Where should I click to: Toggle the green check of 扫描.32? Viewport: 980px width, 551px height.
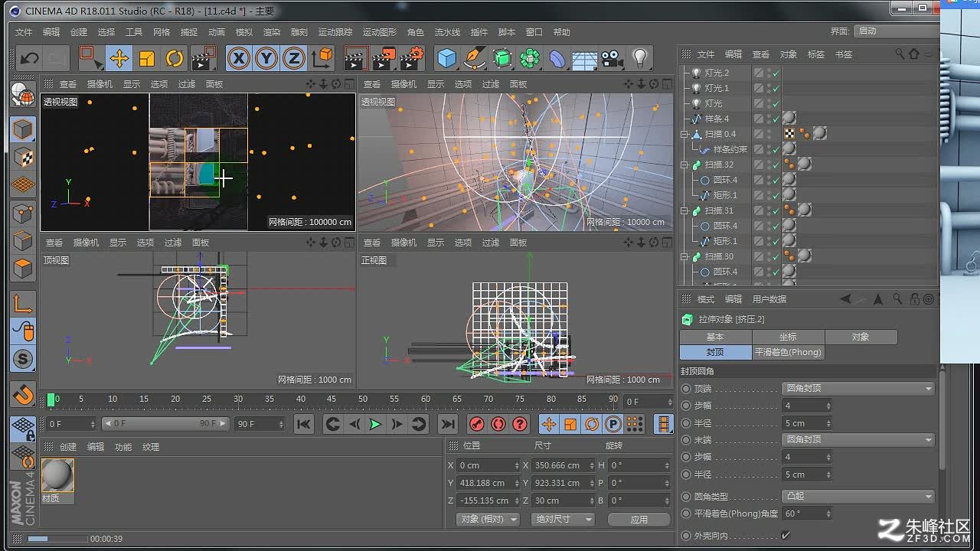776,165
